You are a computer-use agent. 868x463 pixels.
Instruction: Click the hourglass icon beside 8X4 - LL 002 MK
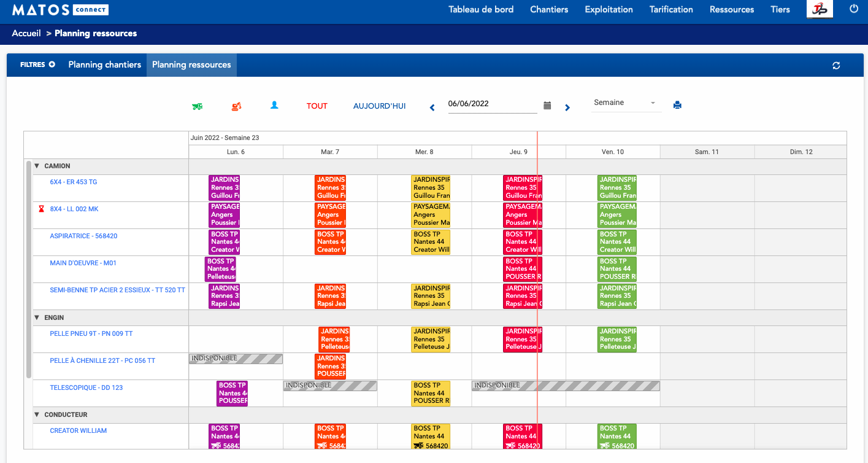pos(42,209)
